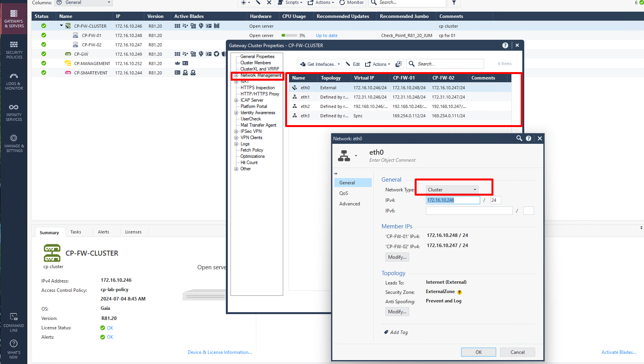
Task: Open the Columns dropdown set to General
Action: (83, 3)
